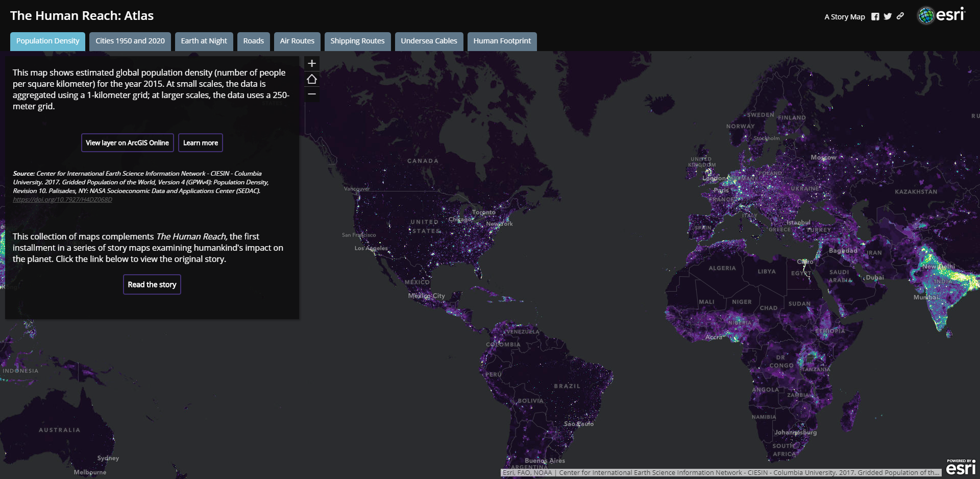Open the Human Footprint tab
Viewport: 980px width, 479px height.
click(x=502, y=41)
